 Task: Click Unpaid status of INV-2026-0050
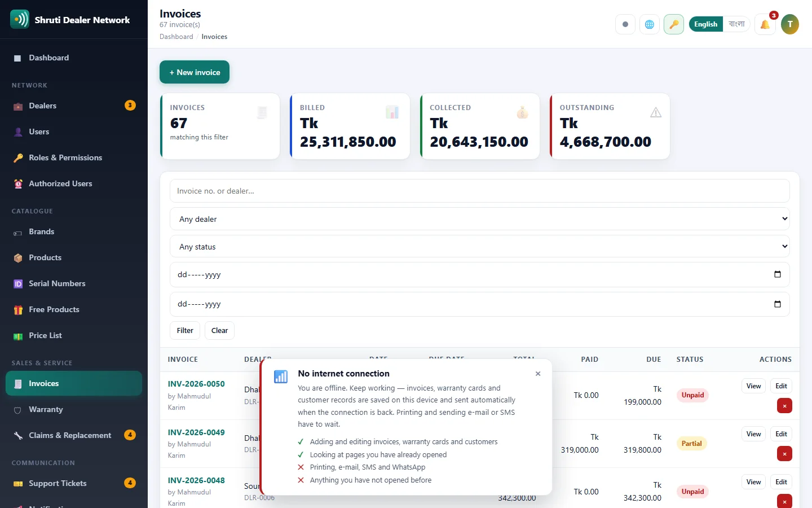[692, 395]
